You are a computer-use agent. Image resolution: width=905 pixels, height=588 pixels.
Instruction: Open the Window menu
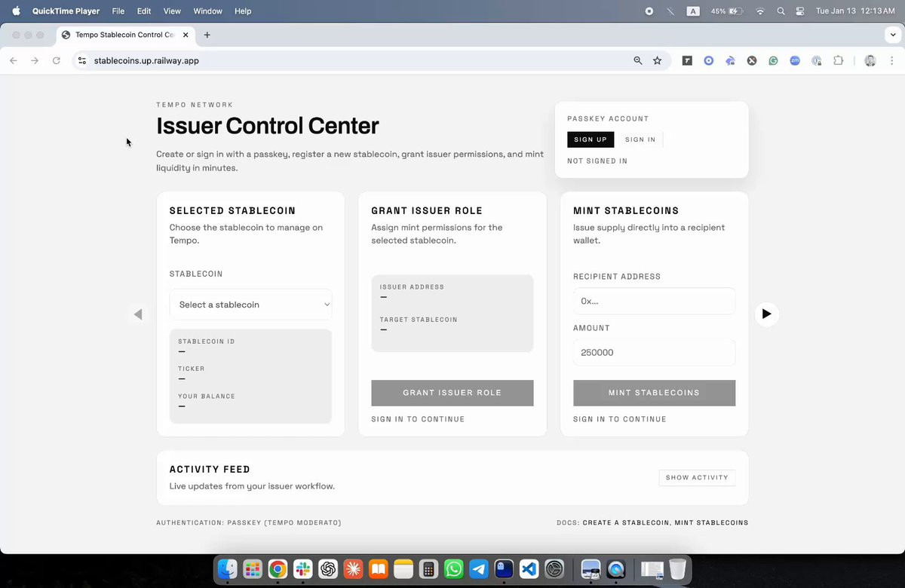tap(207, 11)
